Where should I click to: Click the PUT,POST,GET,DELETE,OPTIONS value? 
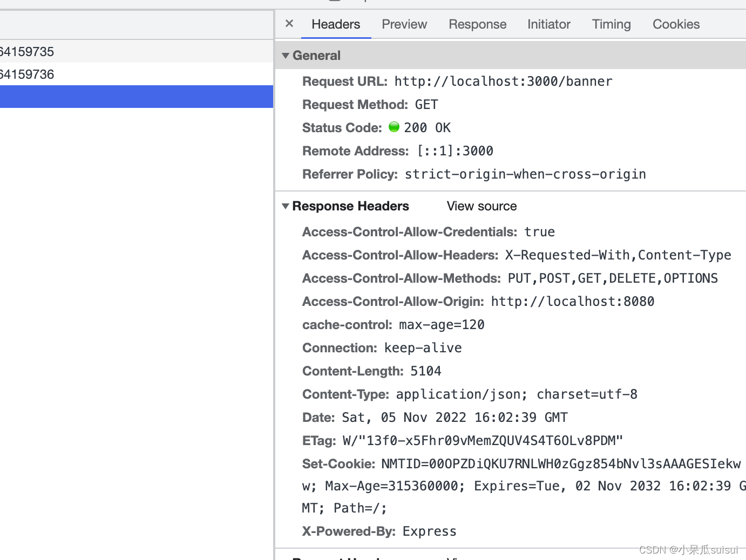(613, 278)
